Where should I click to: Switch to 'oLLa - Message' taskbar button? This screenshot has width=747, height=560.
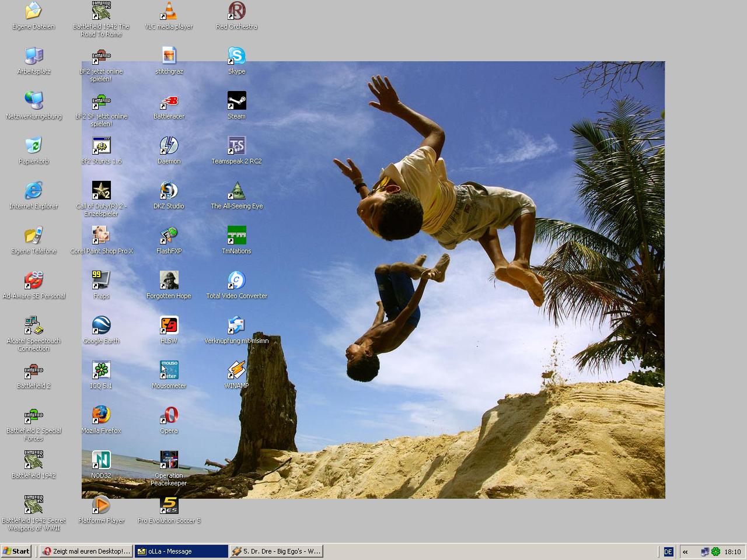click(181, 551)
